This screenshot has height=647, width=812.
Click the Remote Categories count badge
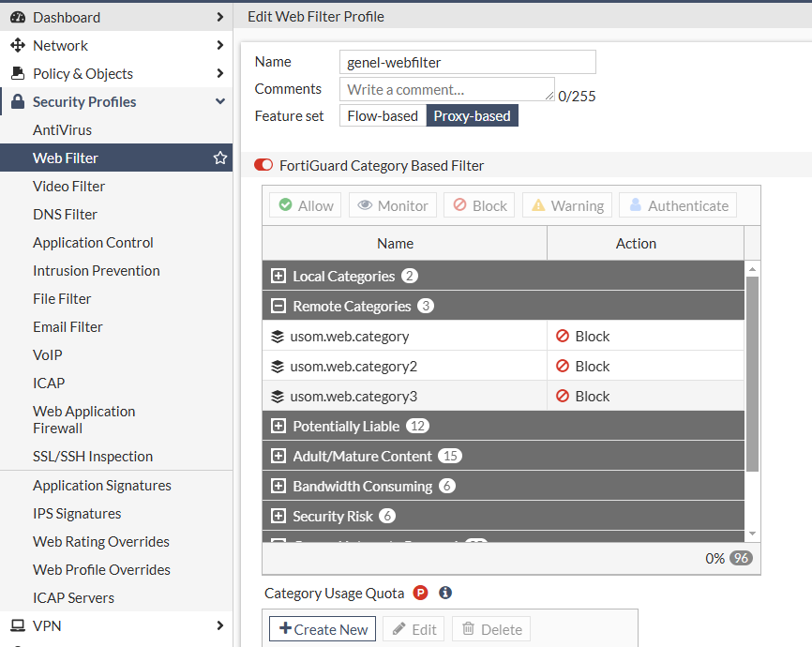click(426, 306)
